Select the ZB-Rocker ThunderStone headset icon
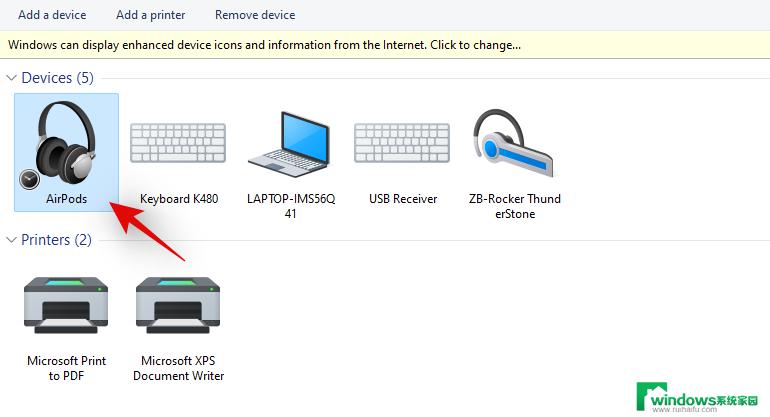The image size is (770, 417). click(514, 143)
